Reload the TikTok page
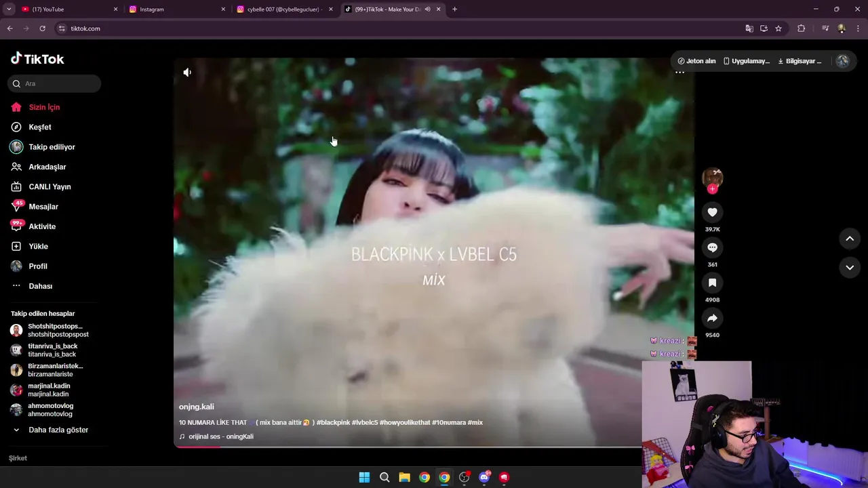The height and width of the screenshot is (488, 868). coord(42,28)
